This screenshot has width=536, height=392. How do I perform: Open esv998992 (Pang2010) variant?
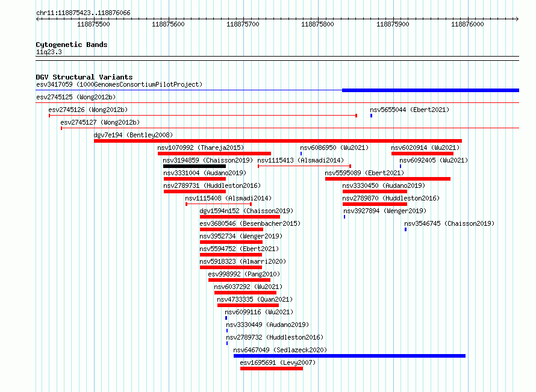tap(244, 274)
